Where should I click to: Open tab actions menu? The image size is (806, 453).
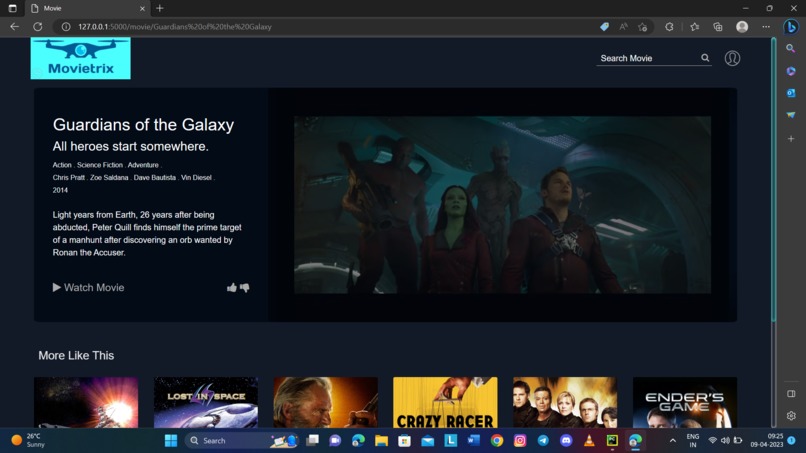tap(12, 8)
